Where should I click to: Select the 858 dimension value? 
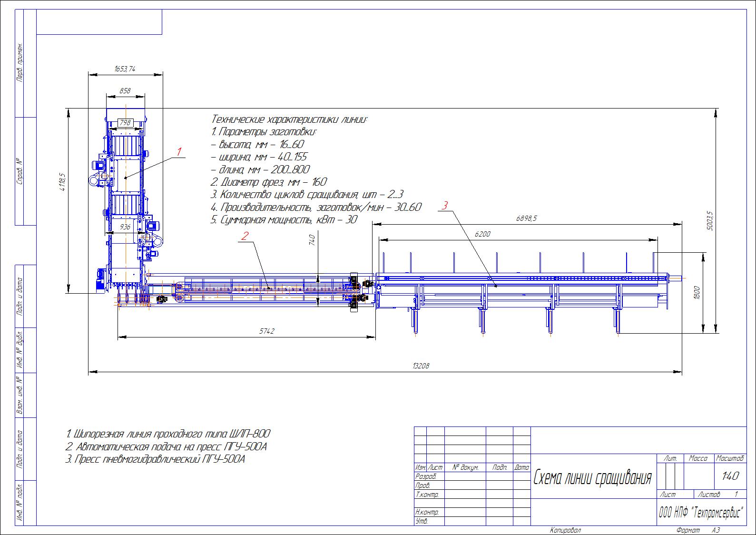click(x=125, y=90)
